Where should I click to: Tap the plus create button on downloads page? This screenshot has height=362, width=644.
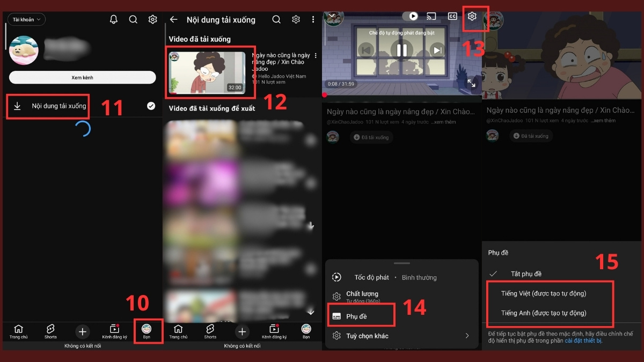[242, 331]
